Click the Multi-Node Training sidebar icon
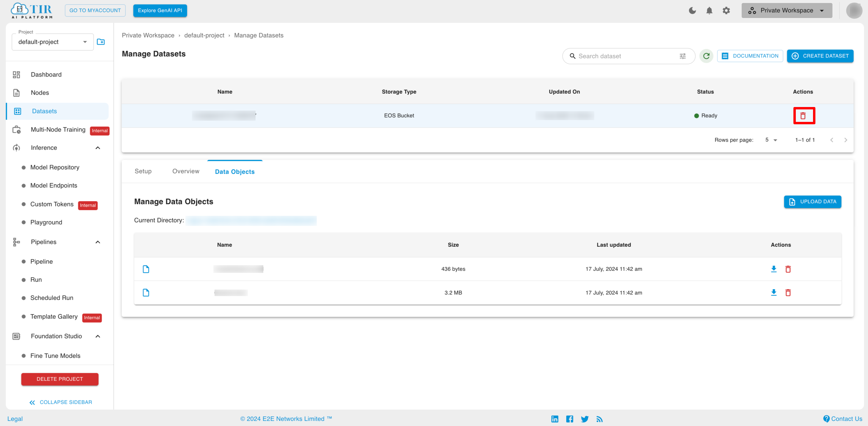 [16, 130]
